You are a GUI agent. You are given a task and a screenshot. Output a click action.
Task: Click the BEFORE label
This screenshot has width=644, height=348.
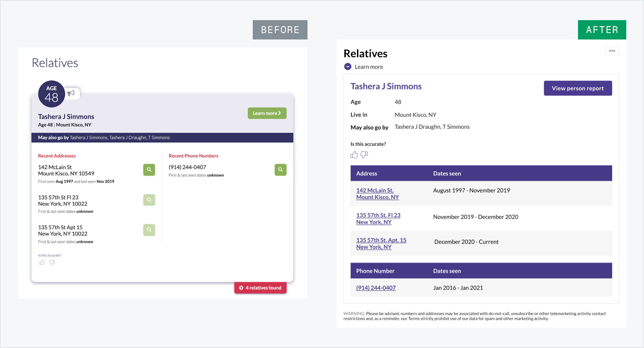(x=280, y=30)
